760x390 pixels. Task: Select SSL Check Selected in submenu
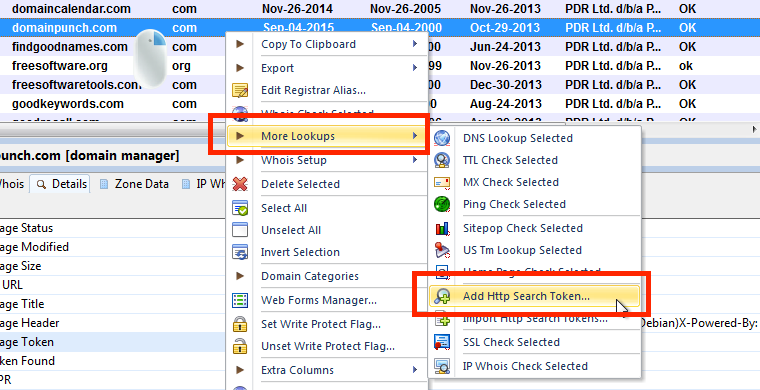click(x=535, y=342)
